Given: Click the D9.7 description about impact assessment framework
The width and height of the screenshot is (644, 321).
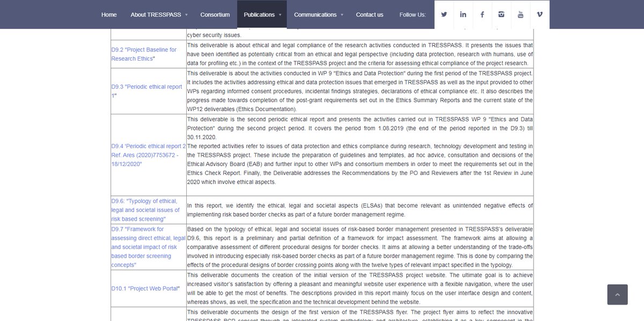Looking at the screenshot, I should click(x=360, y=247).
